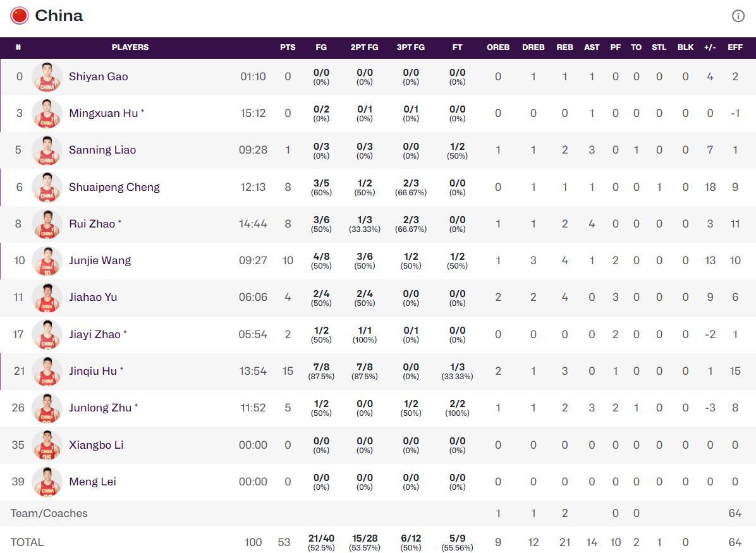Click the +/- column header

[710, 47]
